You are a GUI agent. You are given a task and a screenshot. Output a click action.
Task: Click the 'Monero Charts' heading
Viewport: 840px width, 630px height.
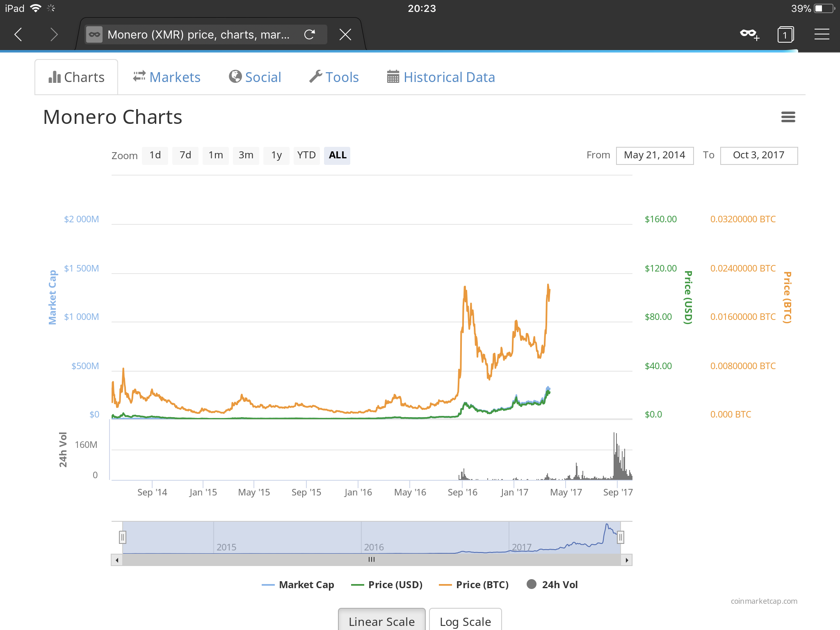click(113, 117)
